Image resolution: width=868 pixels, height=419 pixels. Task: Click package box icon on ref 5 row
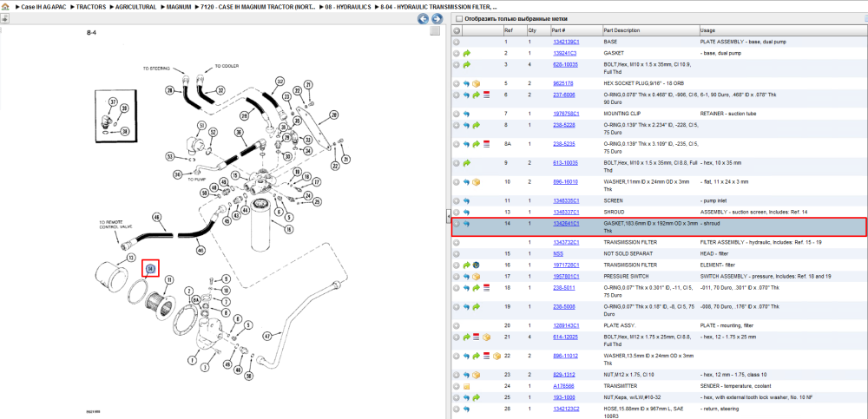click(x=476, y=83)
